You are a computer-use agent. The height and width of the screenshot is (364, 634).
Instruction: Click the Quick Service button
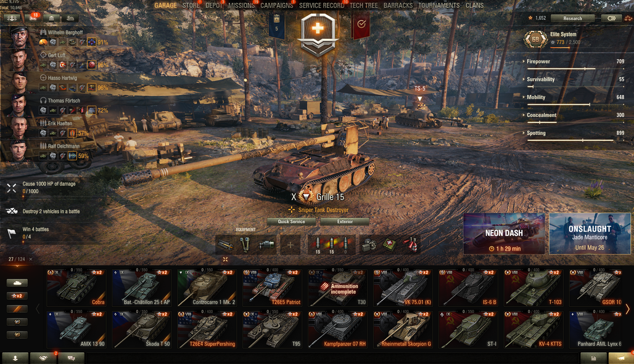point(291,221)
